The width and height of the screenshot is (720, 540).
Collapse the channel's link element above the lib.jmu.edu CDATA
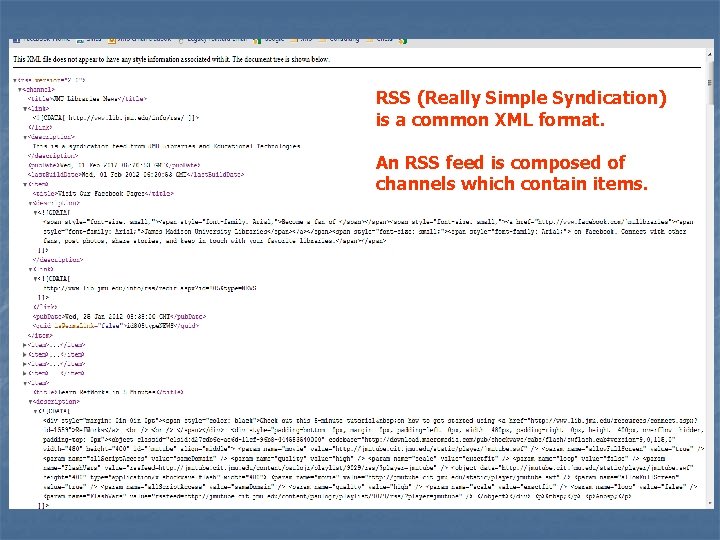click(25, 109)
